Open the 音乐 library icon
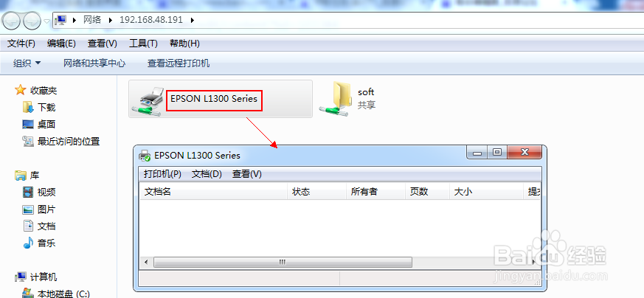644x298 pixels. tap(28, 243)
